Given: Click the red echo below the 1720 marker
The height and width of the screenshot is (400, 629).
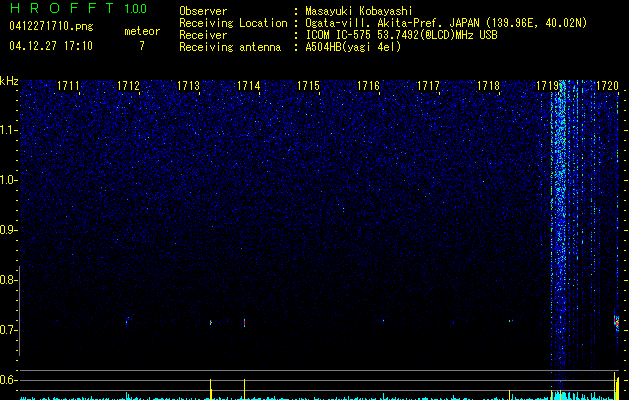Looking at the screenshot, I should tap(616, 323).
